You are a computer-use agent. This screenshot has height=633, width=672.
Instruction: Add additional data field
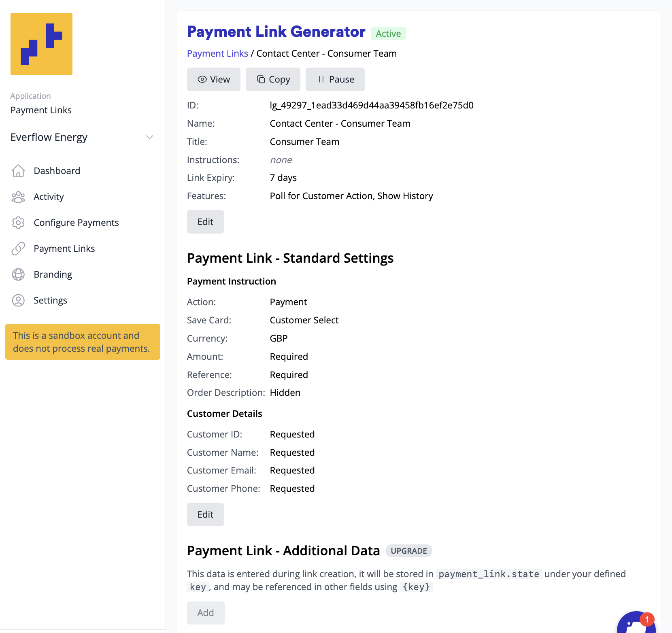coord(206,613)
